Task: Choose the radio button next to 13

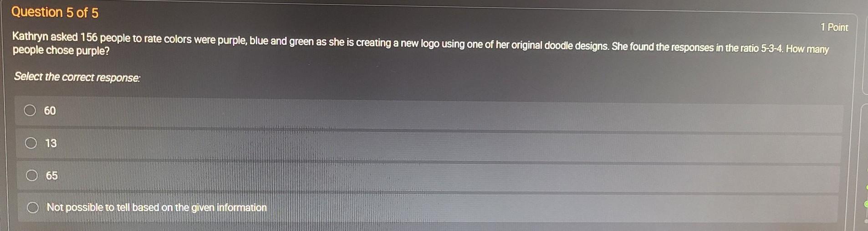Action: coord(31,143)
